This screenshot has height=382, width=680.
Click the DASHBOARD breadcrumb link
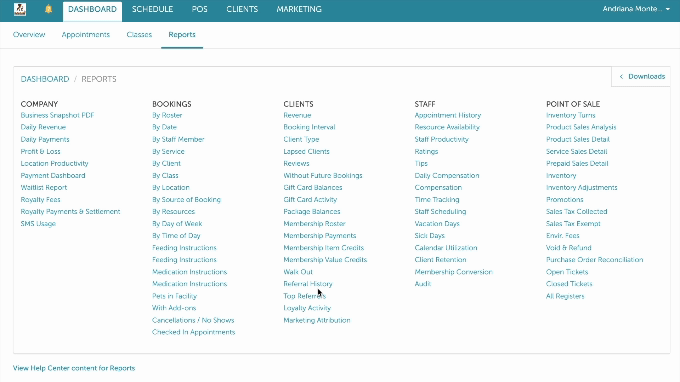click(x=45, y=79)
